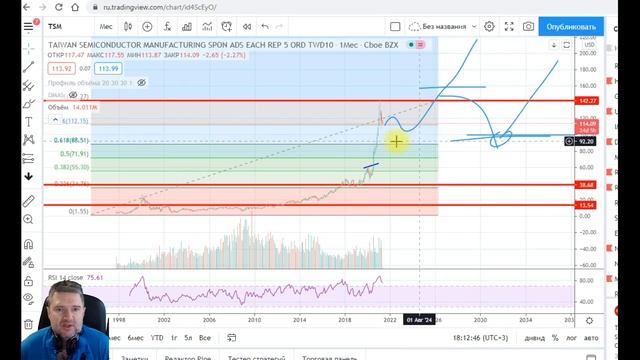
Task: Select the 1г range
Action: tap(174, 338)
